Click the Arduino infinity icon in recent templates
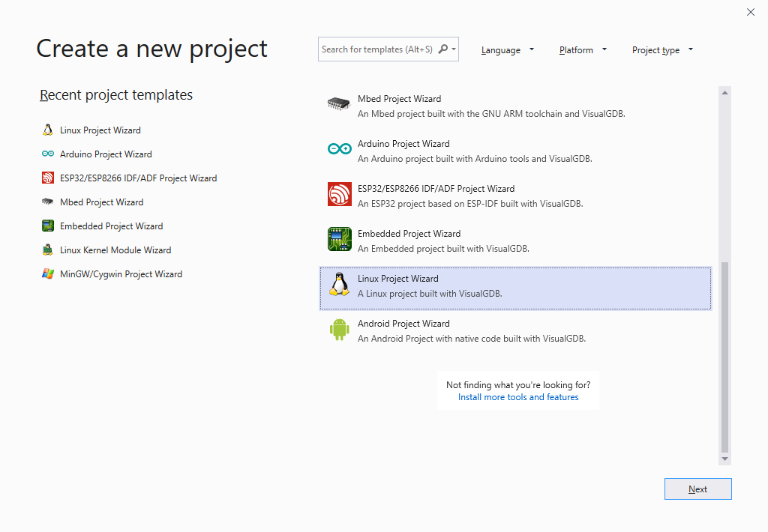This screenshot has height=532, width=768. click(47, 154)
